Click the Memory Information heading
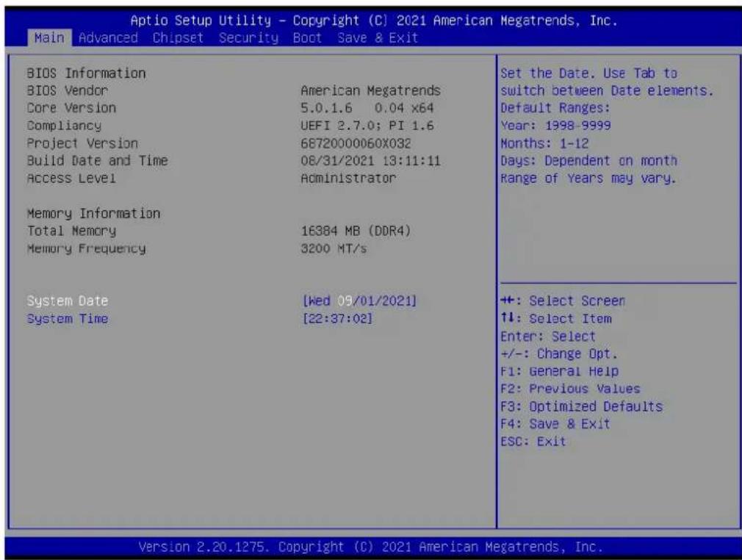Screen dimensions: 742x560 [93, 214]
